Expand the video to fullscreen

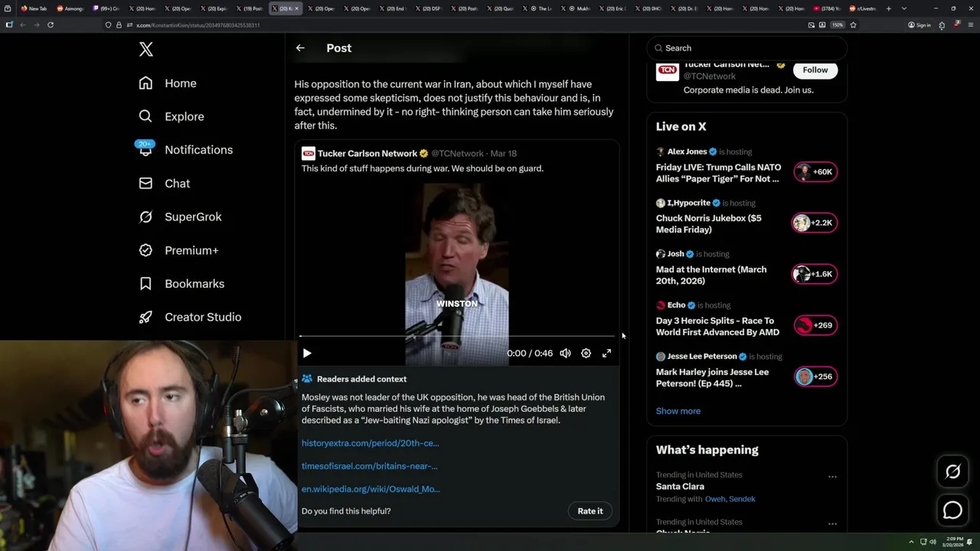point(606,354)
